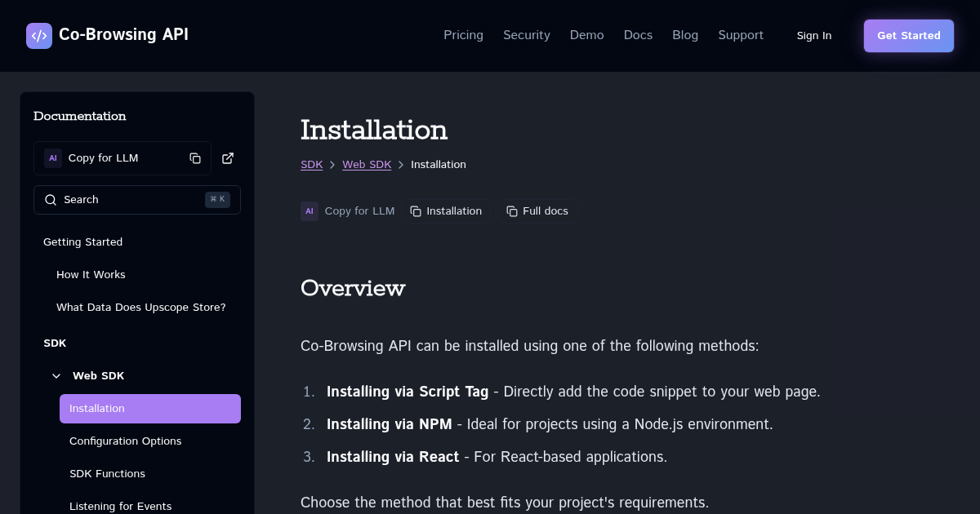
Task: Click the AI badge in sidebar Copy for LLM
Action: 53,158
